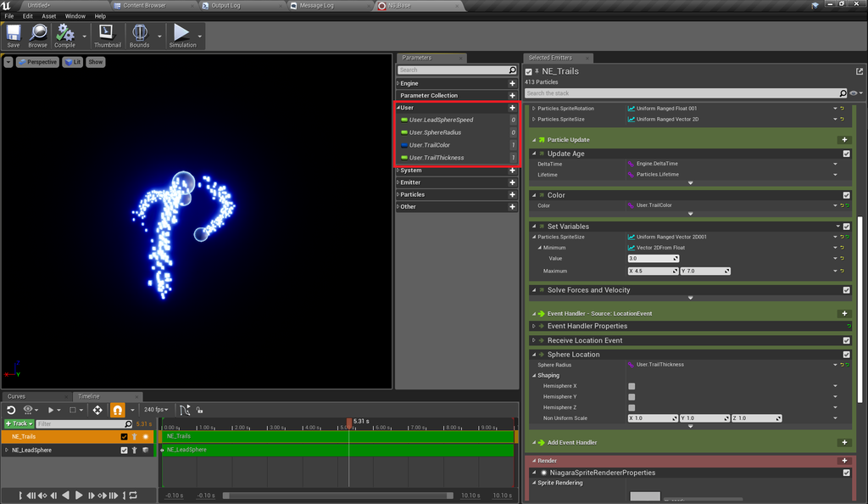Toggle NE_LeadSphere track enabled checkbox

124,451
